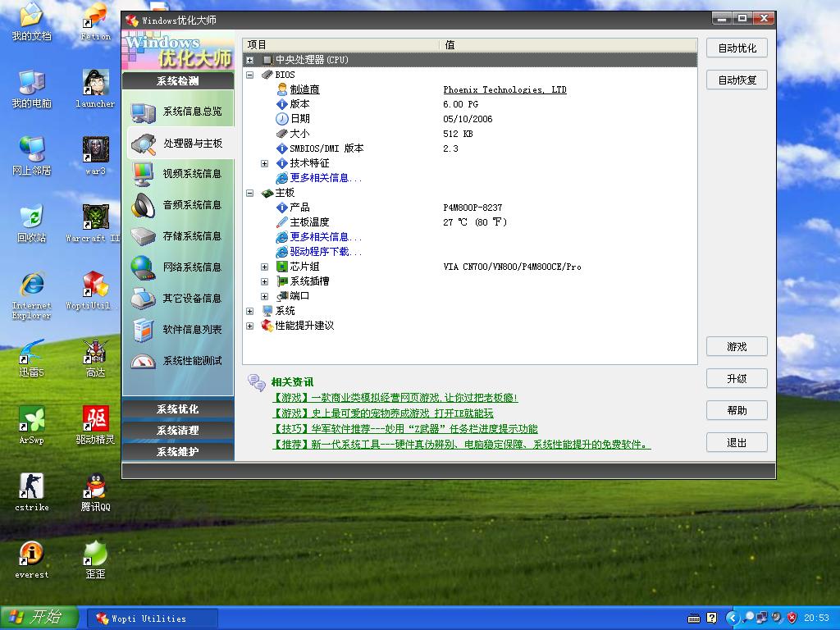Viewport: 840px width, 630px height.
Task: Expand 系统 tree node
Action: point(249,311)
